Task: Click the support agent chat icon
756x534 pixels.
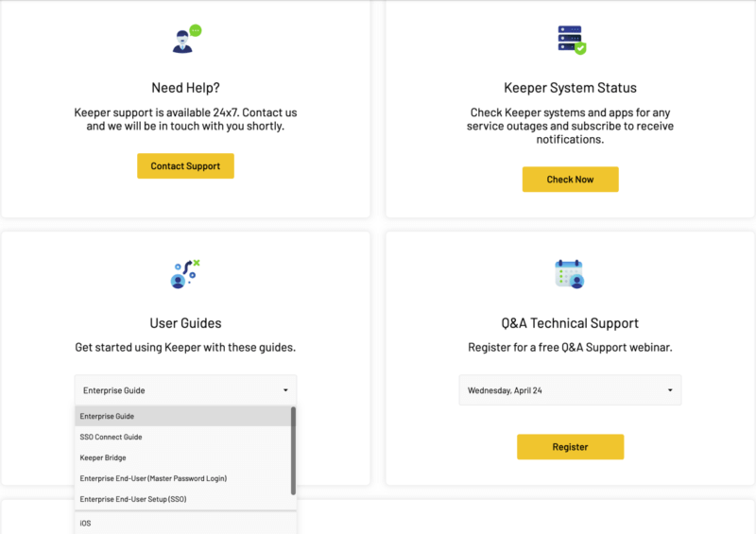Action: 187,39
